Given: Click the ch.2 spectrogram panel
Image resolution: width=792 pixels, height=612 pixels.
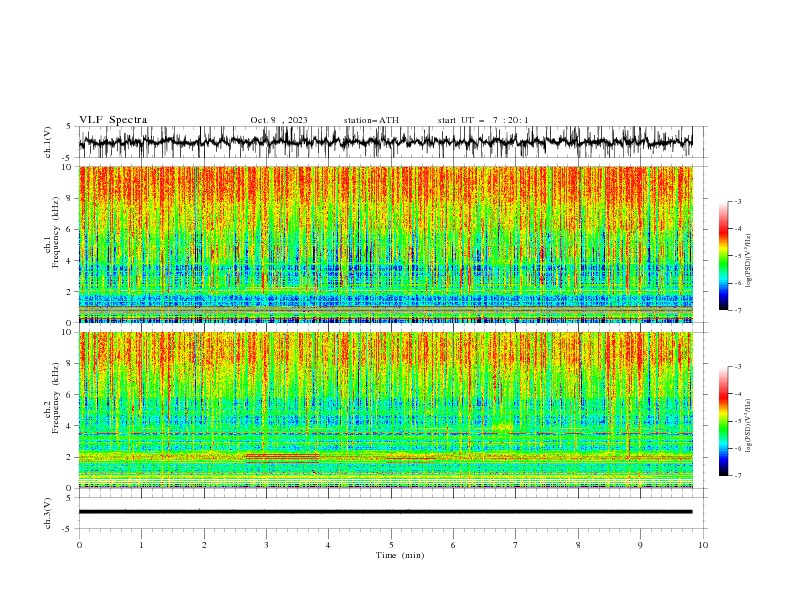Looking at the screenshot, I should (386, 410).
